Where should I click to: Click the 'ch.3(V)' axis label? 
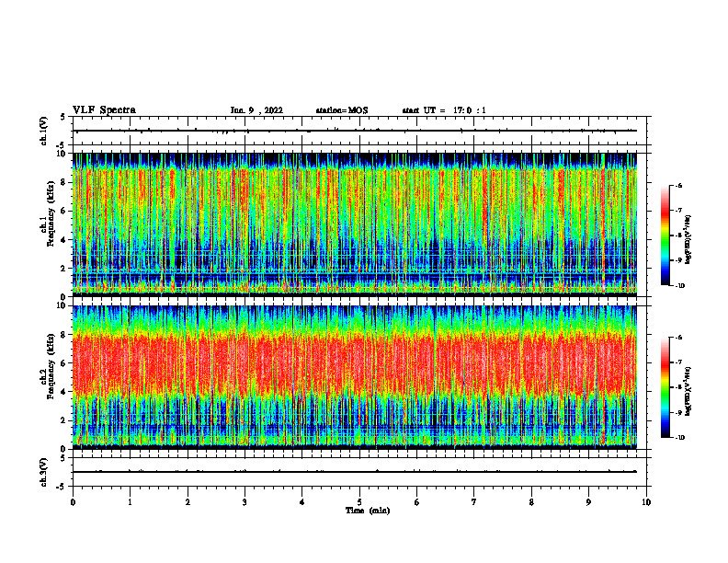click(44, 472)
